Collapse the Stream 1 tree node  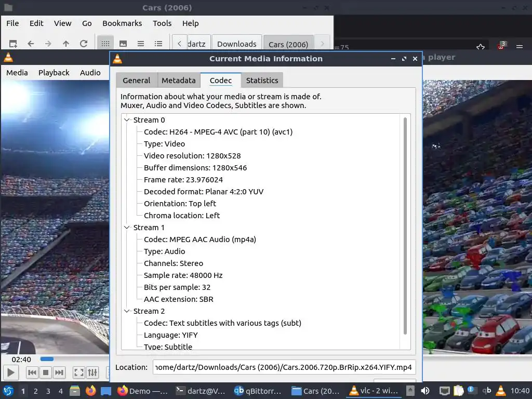point(127,228)
